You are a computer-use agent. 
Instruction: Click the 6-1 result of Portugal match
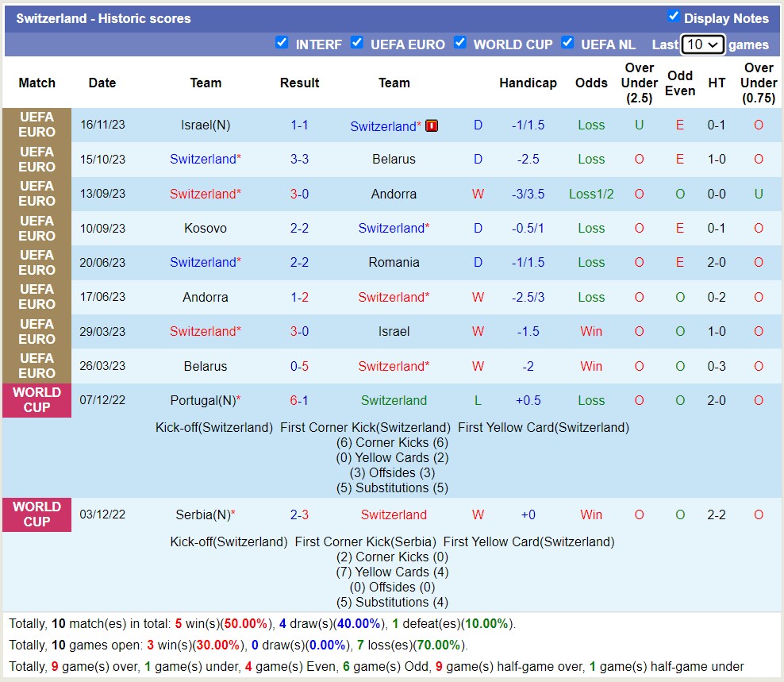[x=299, y=401]
